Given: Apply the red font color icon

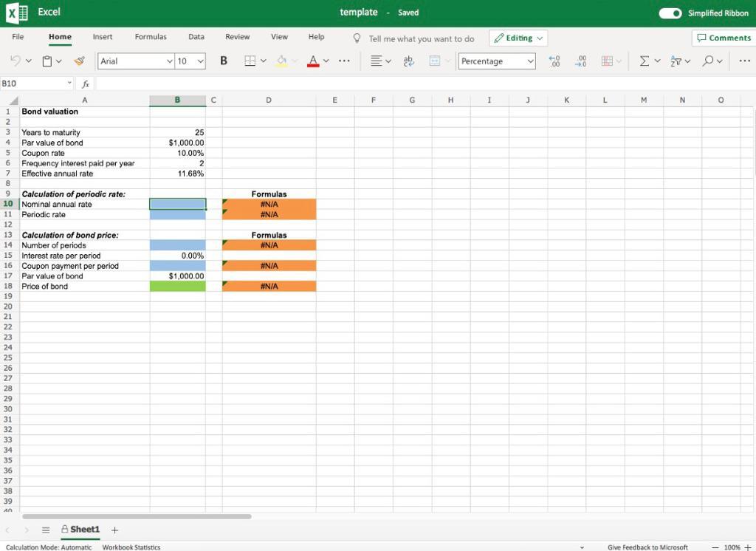Looking at the screenshot, I should [x=313, y=61].
